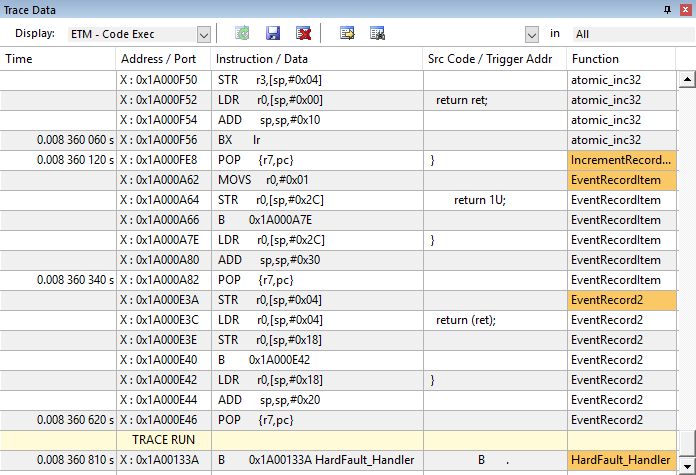Image resolution: width=696 pixels, height=475 pixels.
Task: Click the Function column header
Action: click(621, 59)
